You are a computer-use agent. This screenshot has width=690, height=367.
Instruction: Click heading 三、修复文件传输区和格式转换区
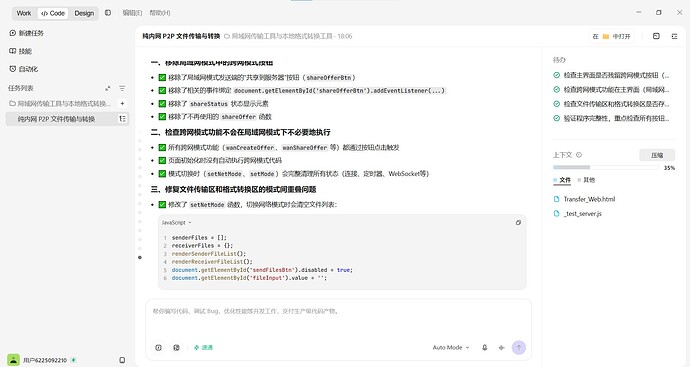point(233,189)
